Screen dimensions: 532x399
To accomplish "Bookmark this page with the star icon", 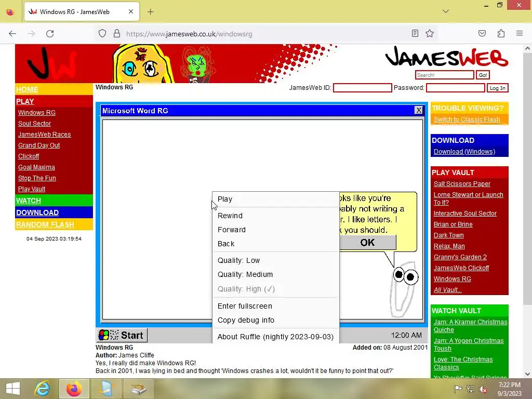I will click(x=430, y=33).
